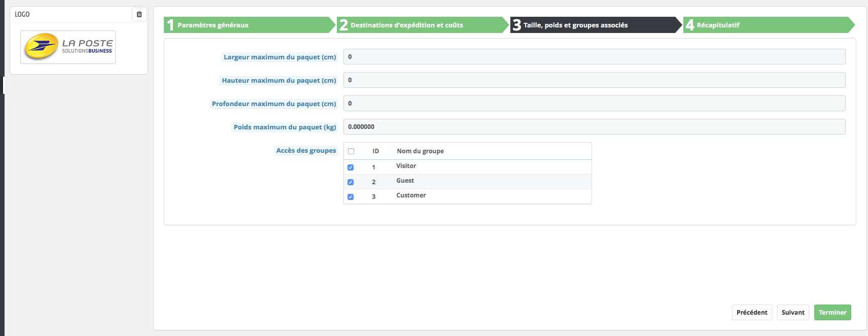868x336 pixels.
Task: Click the Profondeur maximum du paquet field
Action: tap(595, 104)
